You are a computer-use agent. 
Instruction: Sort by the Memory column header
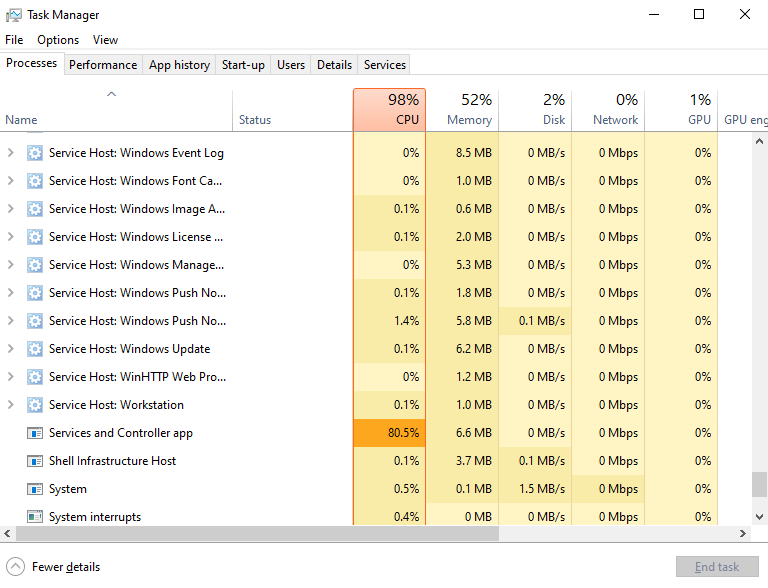(462, 110)
